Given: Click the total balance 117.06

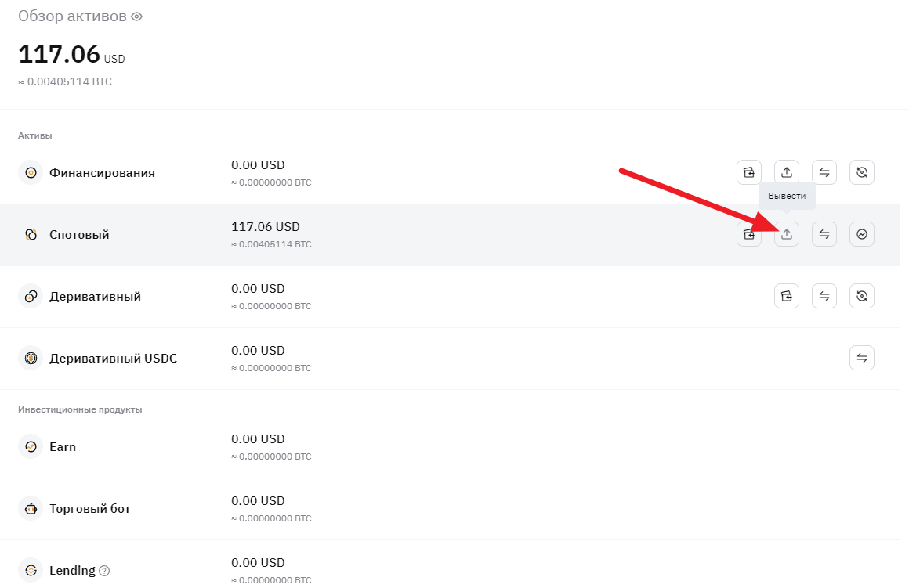Looking at the screenshot, I should pyautogui.click(x=59, y=55).
